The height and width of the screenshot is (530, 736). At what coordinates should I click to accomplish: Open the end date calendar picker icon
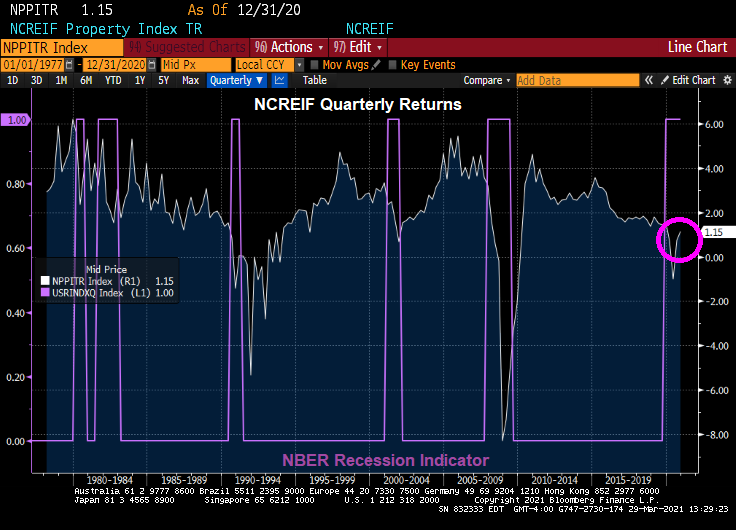click(152, 65)
